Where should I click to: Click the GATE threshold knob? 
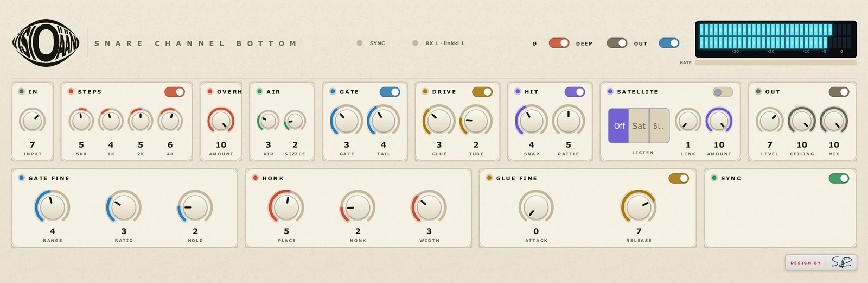pos(346,121)
